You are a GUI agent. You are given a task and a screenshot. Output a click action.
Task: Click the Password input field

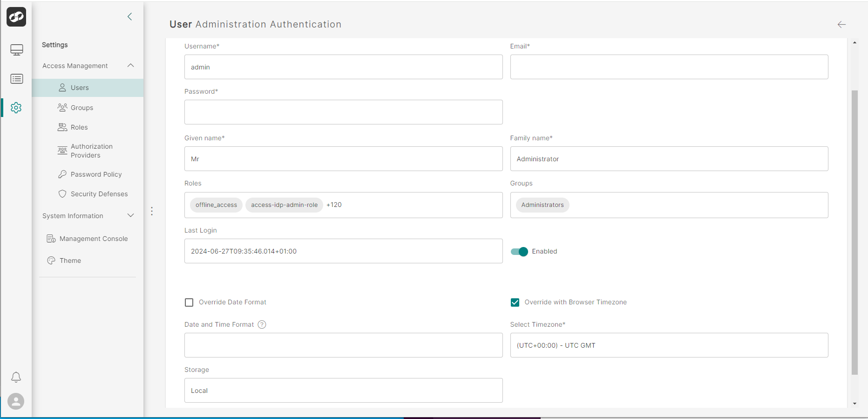(x=344, y=112)
